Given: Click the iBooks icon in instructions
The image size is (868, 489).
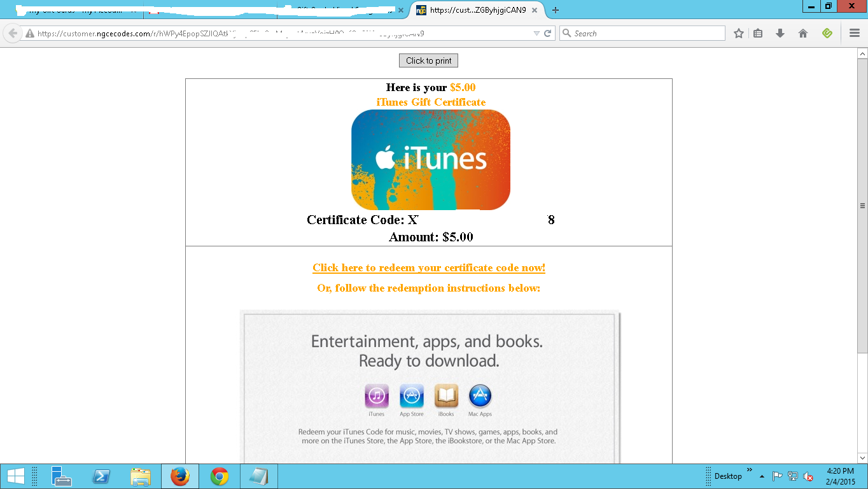Looking at the screenshot, I should pos(446,396).
